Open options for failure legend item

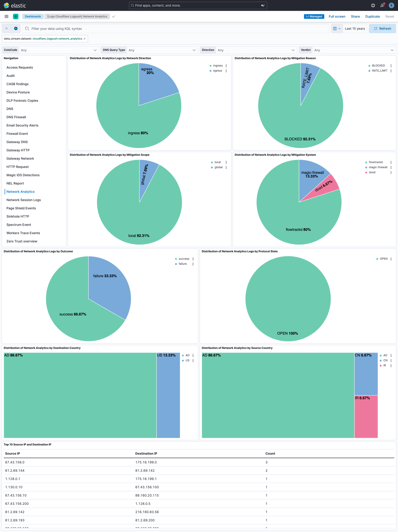pyautogui.click(x=193, y=264)
